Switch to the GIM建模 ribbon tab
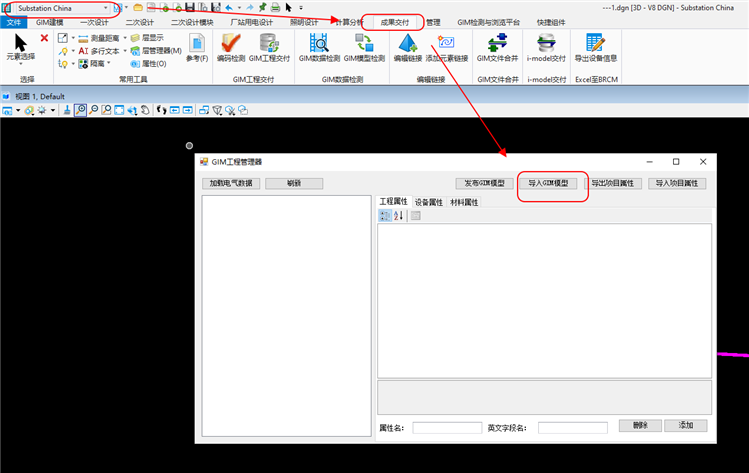749x473 pixels. (x=50, y=22)
